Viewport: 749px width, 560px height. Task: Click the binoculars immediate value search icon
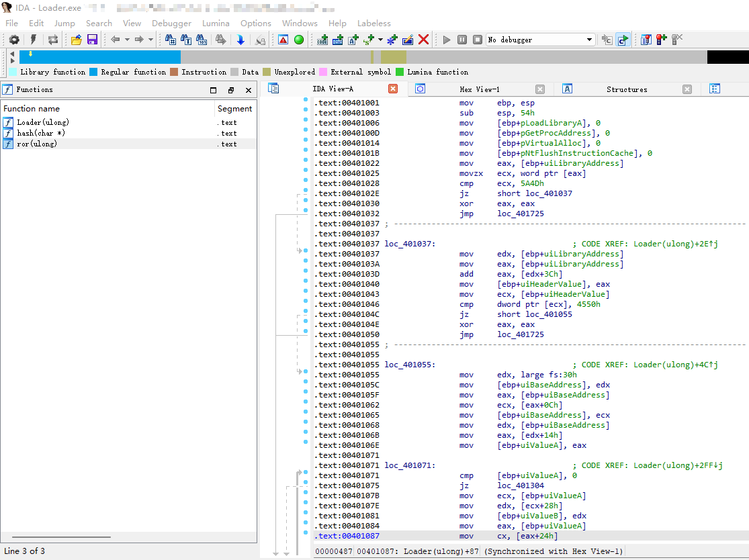171,40
